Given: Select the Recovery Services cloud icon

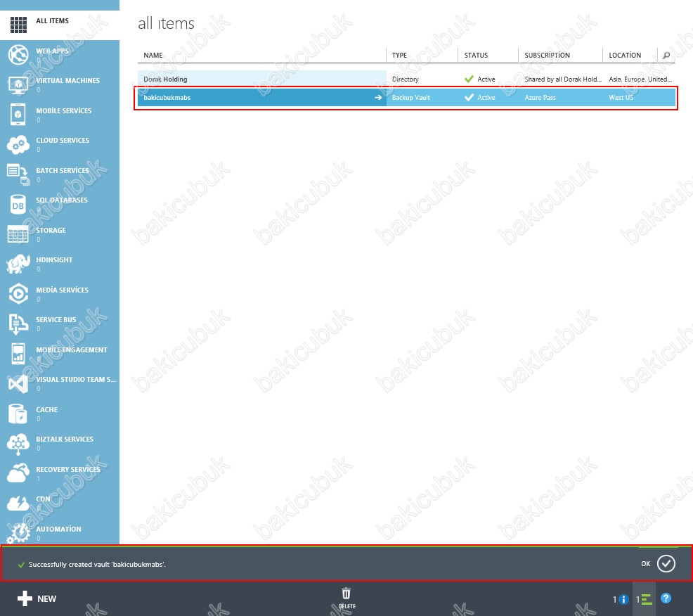Looking at the screenshot, I should (x=18, y=473).
